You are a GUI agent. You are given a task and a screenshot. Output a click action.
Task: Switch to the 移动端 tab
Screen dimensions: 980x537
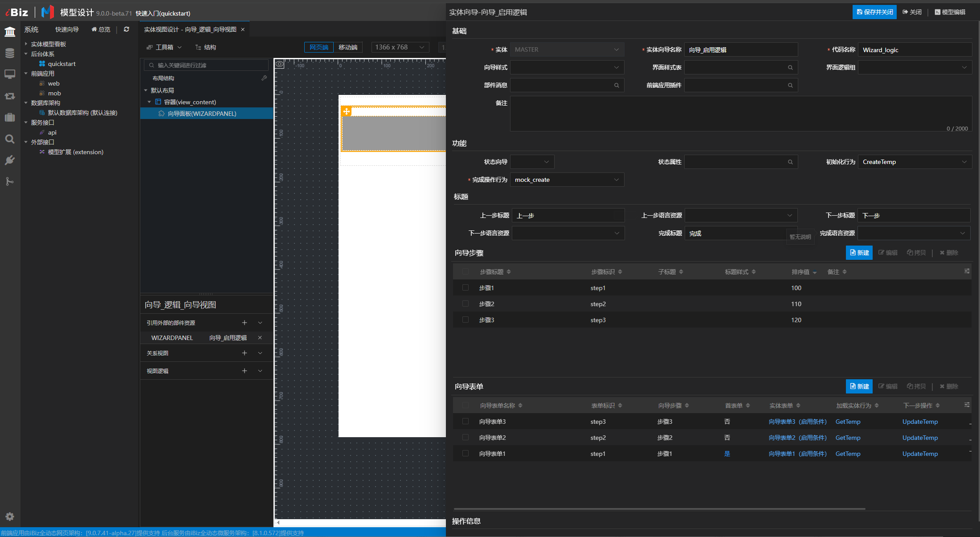pyautogui.click(x=348, y=47)
